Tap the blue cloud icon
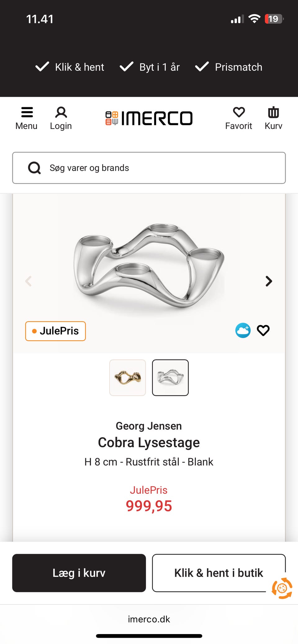The width and height of the screenshot is (298, 644). pos(243,330)
